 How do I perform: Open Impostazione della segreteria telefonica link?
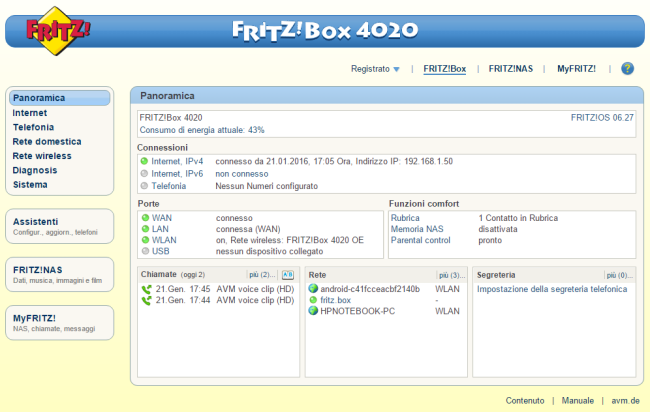[x=552, y=289]
